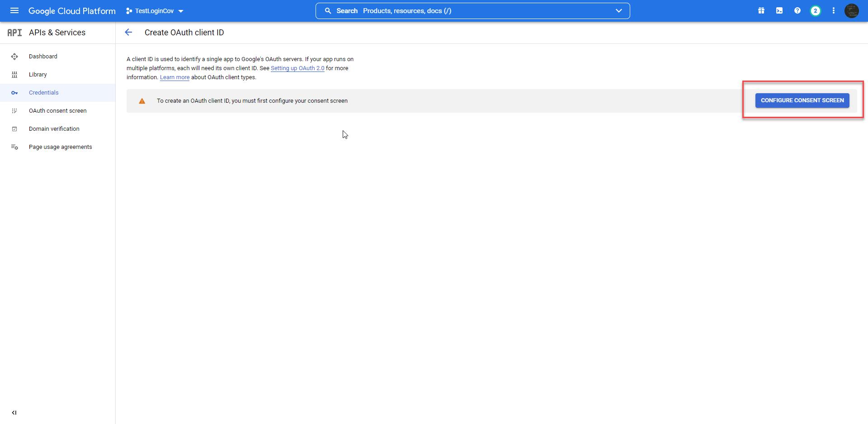The image size is (868, 424).
Task: Open Domain verification in sidebar
Action: point(58,129)
